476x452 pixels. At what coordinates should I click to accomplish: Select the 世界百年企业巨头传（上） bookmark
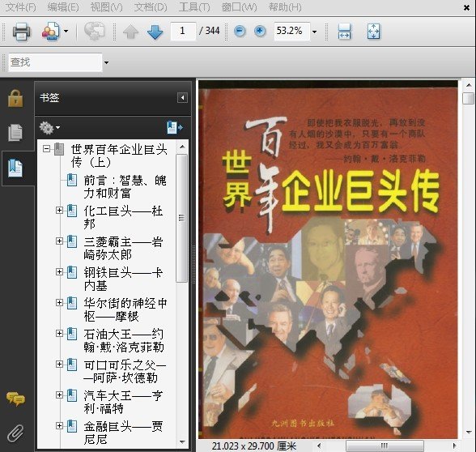pyautogui.click(x=119, y=156)
